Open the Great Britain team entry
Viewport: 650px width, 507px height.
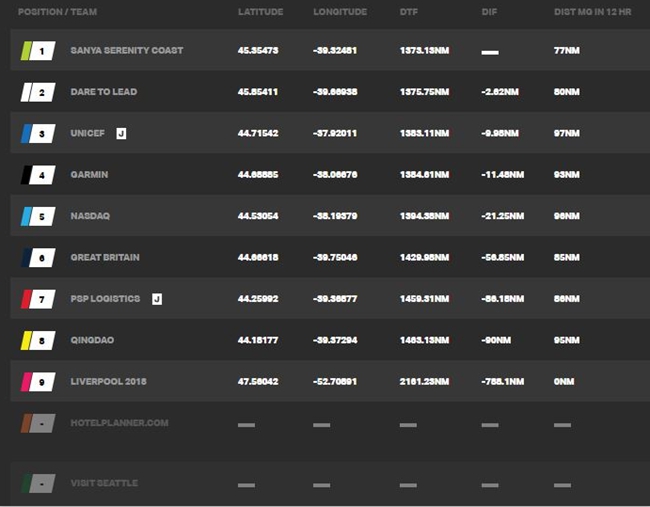click(105, 257)
